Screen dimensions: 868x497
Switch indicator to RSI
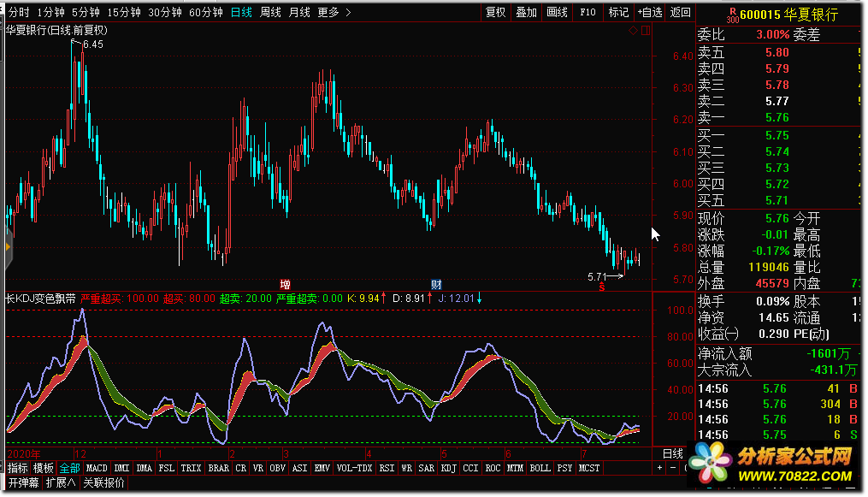(387, 468)
